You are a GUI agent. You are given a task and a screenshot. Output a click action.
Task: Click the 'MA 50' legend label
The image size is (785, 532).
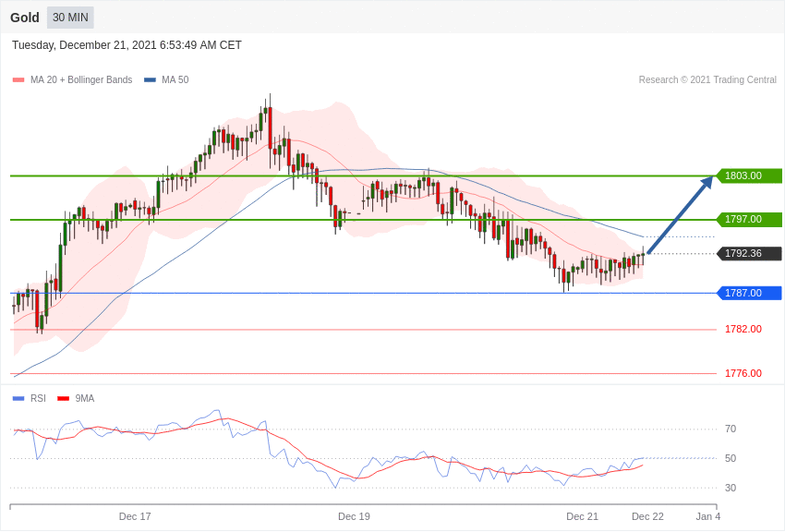tap(175, 79)
